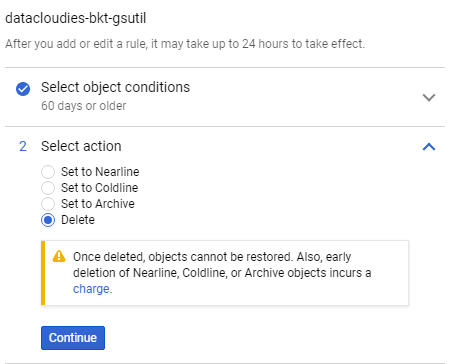Image resolution: width=474 pixels, height=364 pixels.
Task: Click the 'Set to Archive' label text
Action: (x=98, y=204)
